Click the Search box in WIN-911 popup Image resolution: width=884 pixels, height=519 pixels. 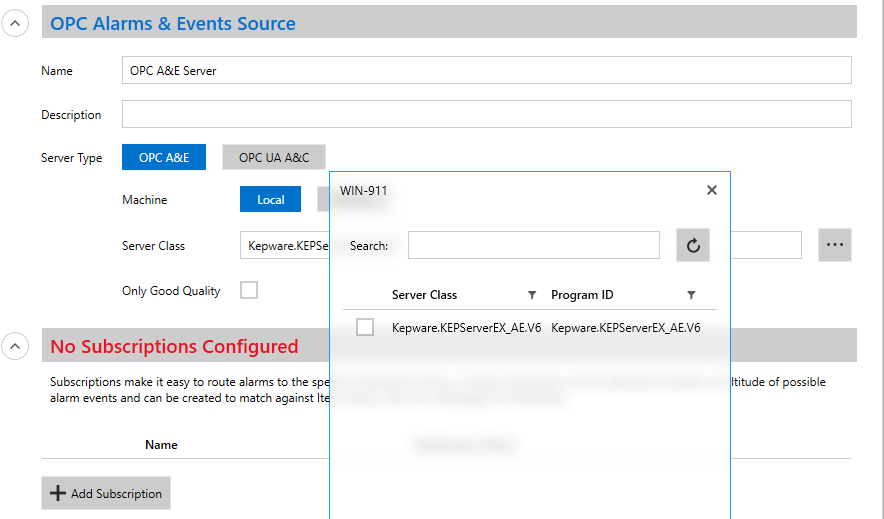533,245
